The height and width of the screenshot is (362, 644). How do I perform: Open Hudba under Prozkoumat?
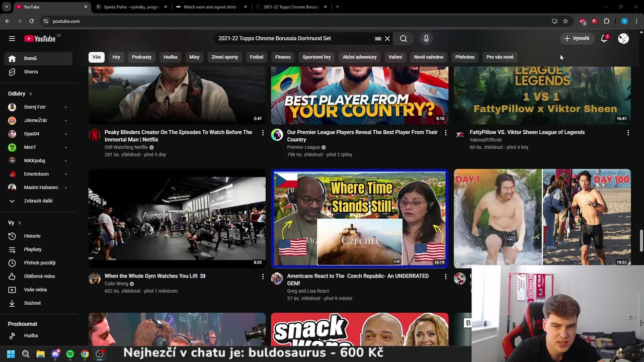(x=38, y=335)
